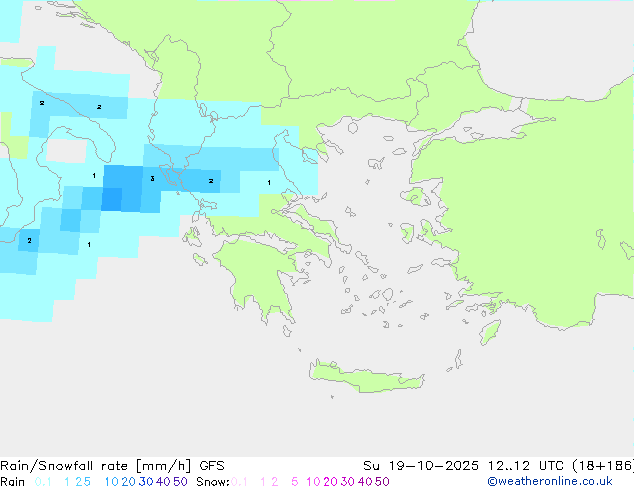
Task: Click the "Rain" legend label
Action: [x=13, y=482]
